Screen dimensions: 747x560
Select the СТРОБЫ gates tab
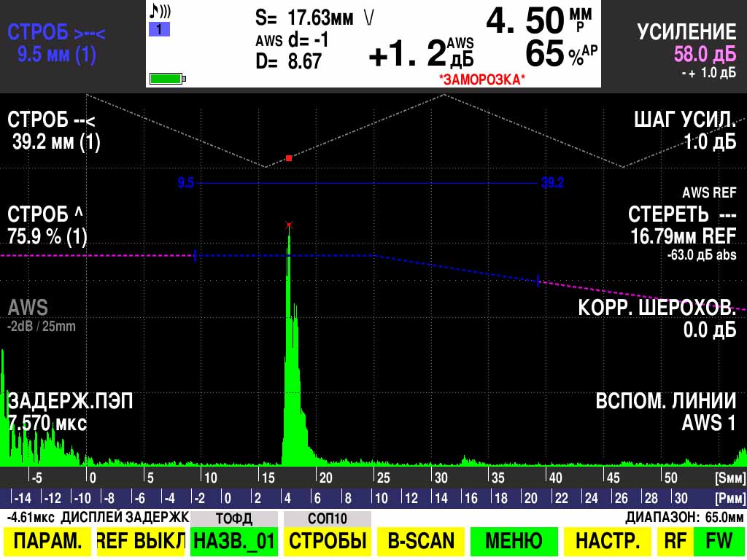click(x=327, y=541)
